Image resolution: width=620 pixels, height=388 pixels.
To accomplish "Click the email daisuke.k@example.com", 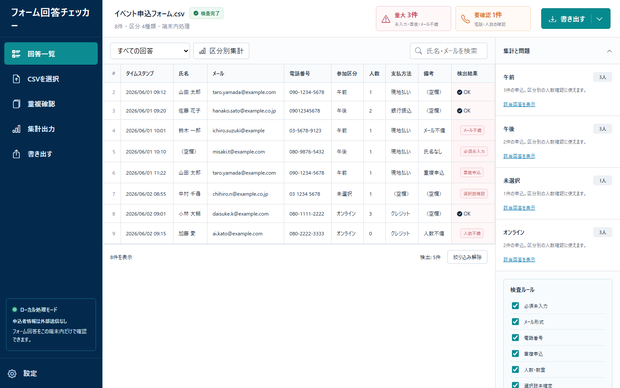I will click(x=240, y=214).
